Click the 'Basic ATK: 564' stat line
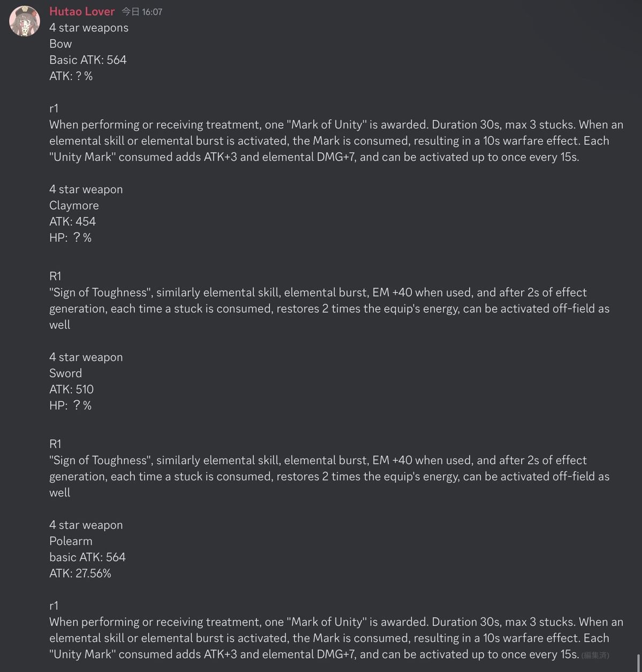Viewport: 642px width, 672px height. (87, 60)
